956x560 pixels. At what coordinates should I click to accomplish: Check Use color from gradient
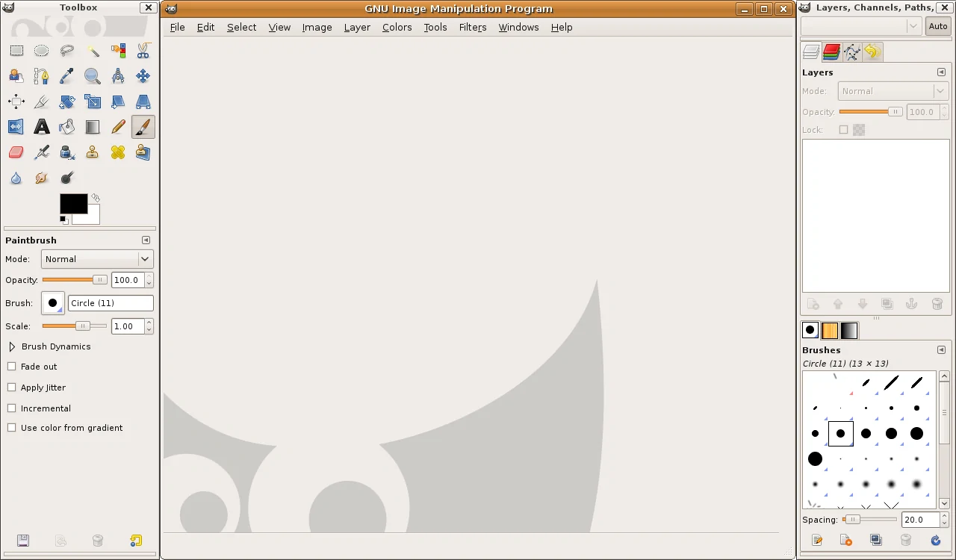(x=11, y=428)
